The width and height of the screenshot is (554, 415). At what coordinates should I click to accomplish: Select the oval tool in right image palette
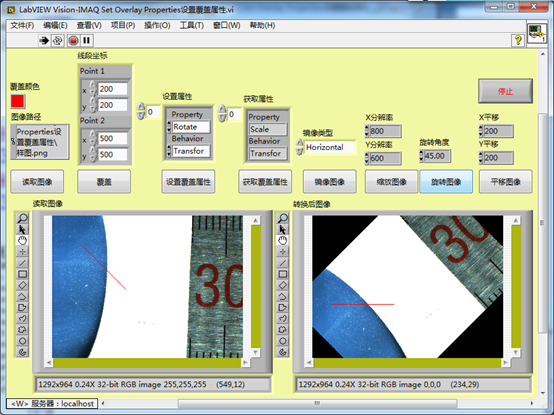tap(283, 341)
